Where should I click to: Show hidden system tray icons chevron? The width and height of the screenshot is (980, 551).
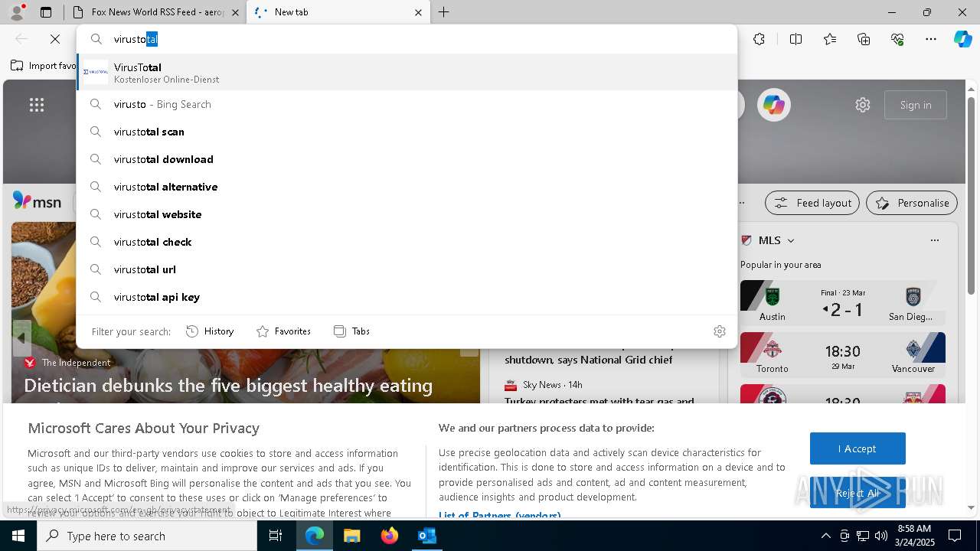(825, 536)
